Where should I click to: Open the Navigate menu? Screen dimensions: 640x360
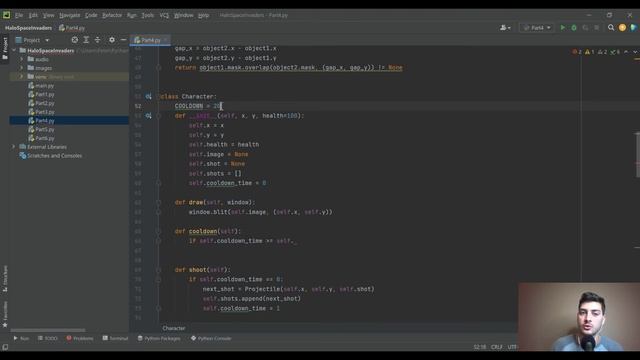69,15
